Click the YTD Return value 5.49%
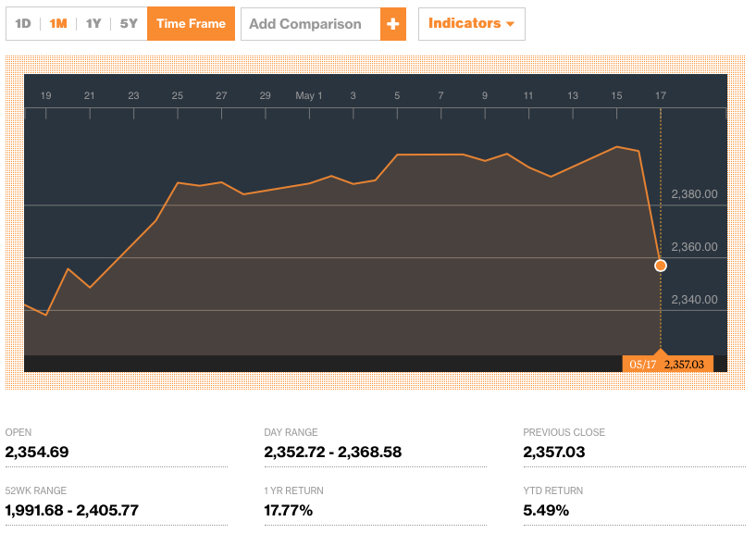This screenshot has width=756, height=546. (x=546, y=511)
